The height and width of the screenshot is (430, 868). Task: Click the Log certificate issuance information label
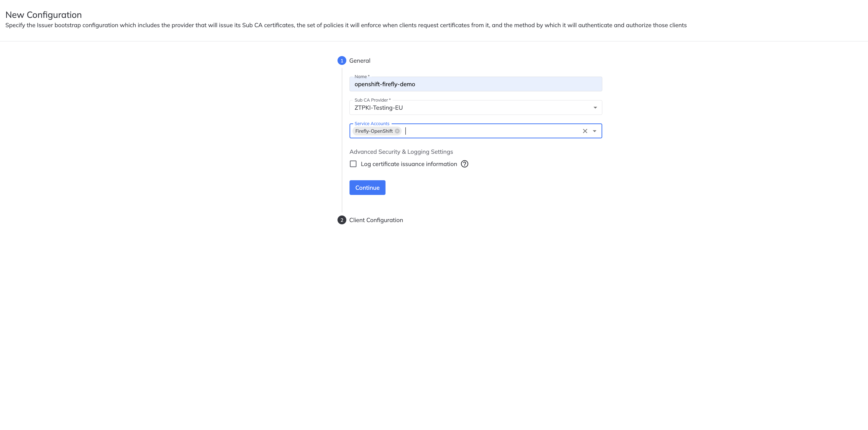coord(409,164)
